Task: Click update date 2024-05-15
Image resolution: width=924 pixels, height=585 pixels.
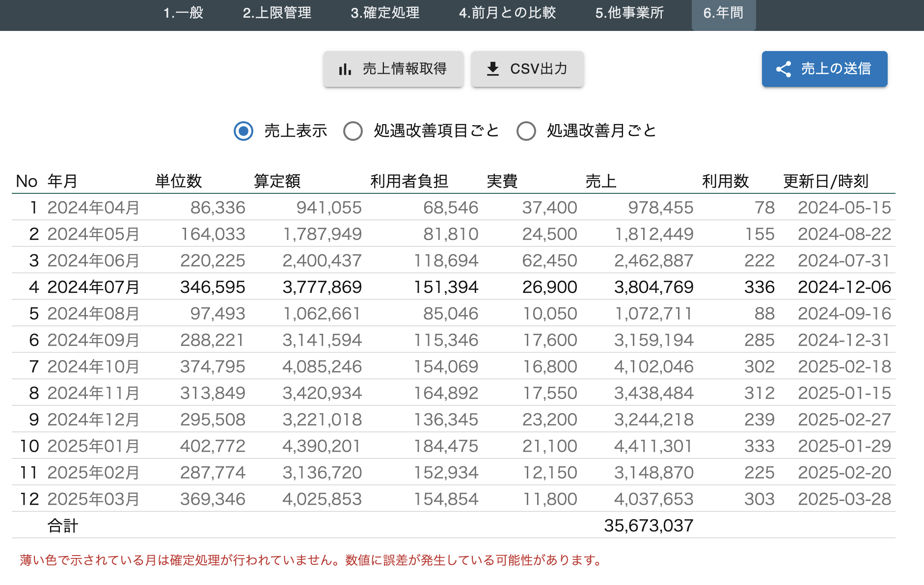Action: point(844,208)
